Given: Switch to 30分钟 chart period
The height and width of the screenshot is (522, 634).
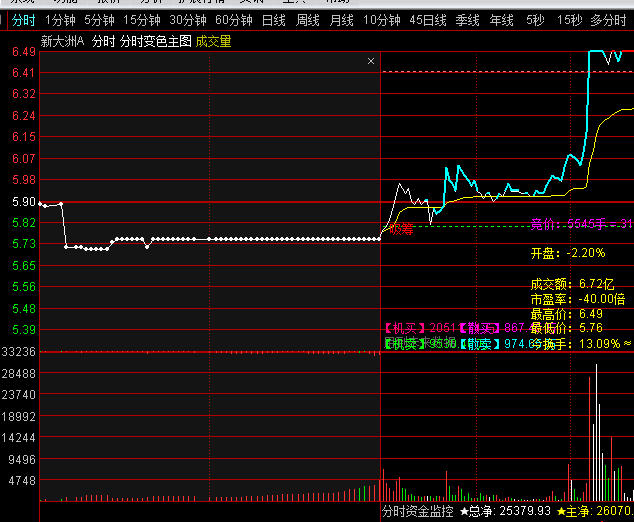Looking at the screenshot, I should [187, 20].
